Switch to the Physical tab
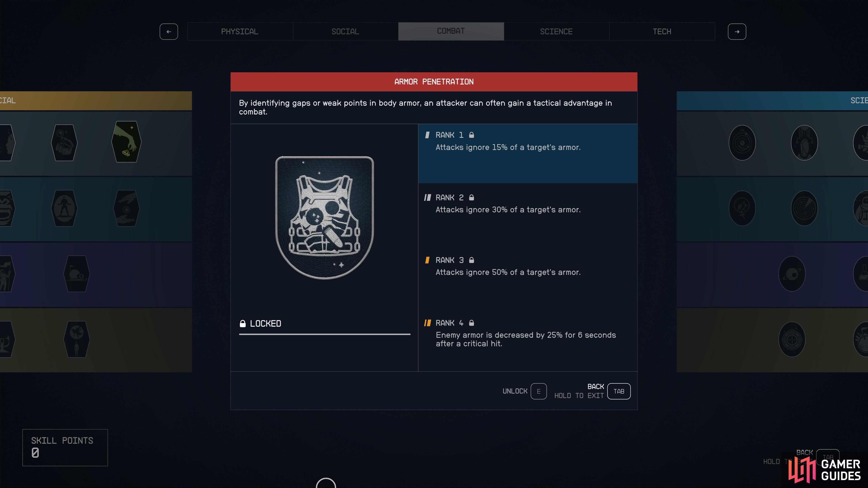 pyautogui.click(x=240, y=32)
